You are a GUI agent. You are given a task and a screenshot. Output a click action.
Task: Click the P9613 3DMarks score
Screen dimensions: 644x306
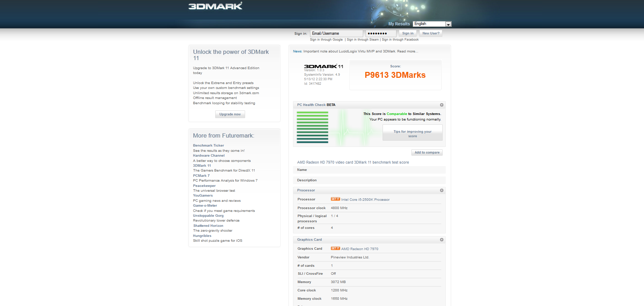pos(395,75)
